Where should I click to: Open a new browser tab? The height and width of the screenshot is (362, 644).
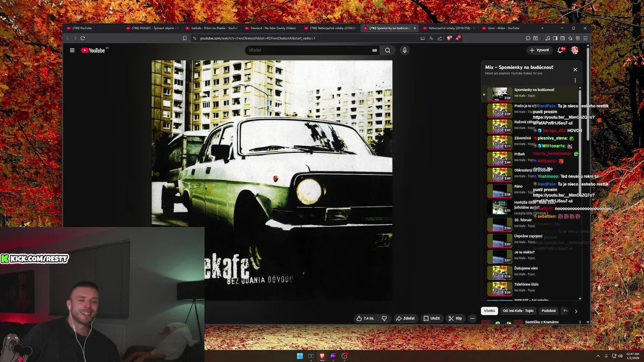point(542,28)
